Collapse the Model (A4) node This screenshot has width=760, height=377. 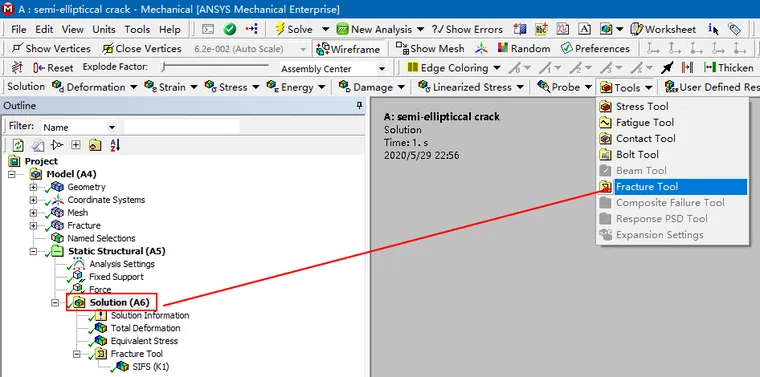point(12,174)
